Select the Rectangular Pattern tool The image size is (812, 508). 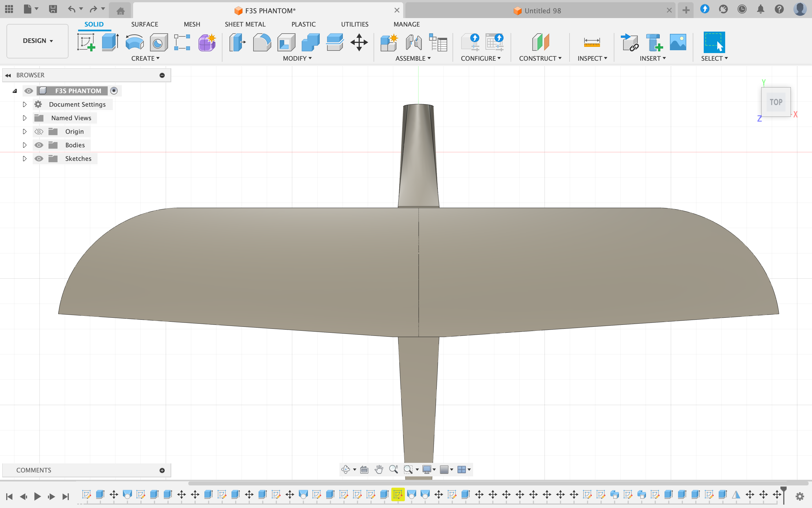[x=182, y=42]
